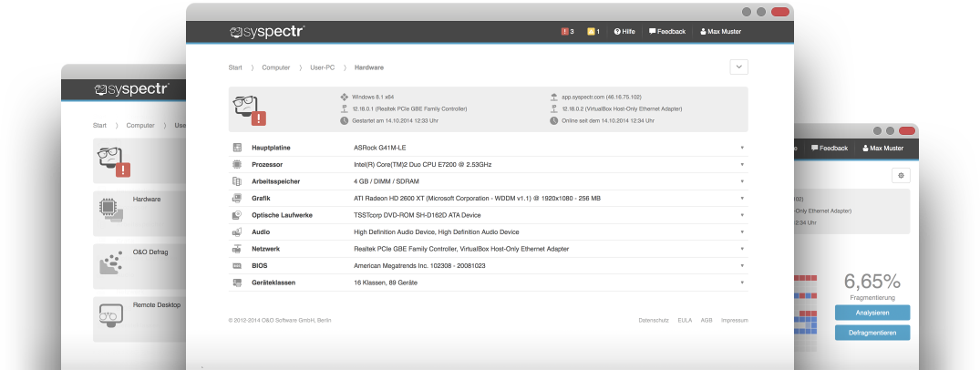Expand the Hauptplatine row arrow

[742, 148]
